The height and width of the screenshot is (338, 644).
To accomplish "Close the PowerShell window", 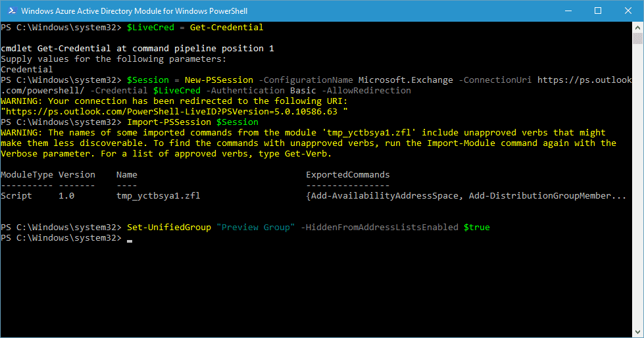I will pyautogui.click(x=628, y=11).
